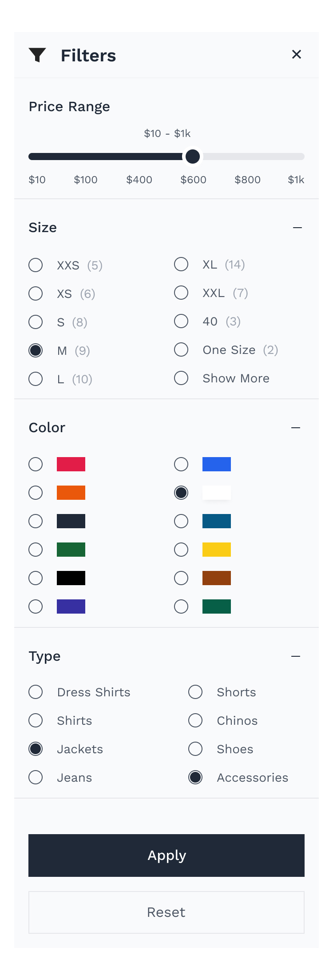Move the price range slider handle

[x=193, y=157]
